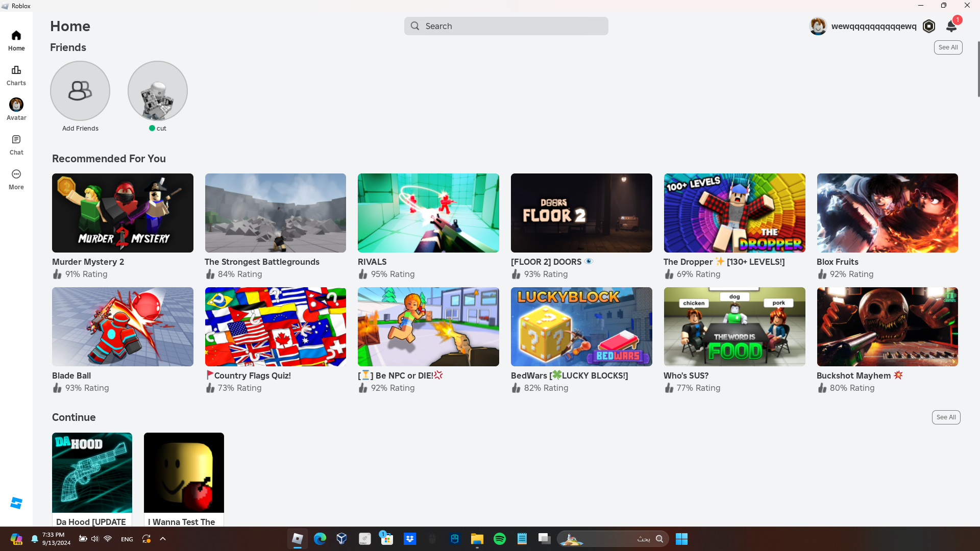This screenshot has width=980, height=551.
Task: Click the thumbs-up icon under Blade Ball
Action: click(x=57, y=388)
